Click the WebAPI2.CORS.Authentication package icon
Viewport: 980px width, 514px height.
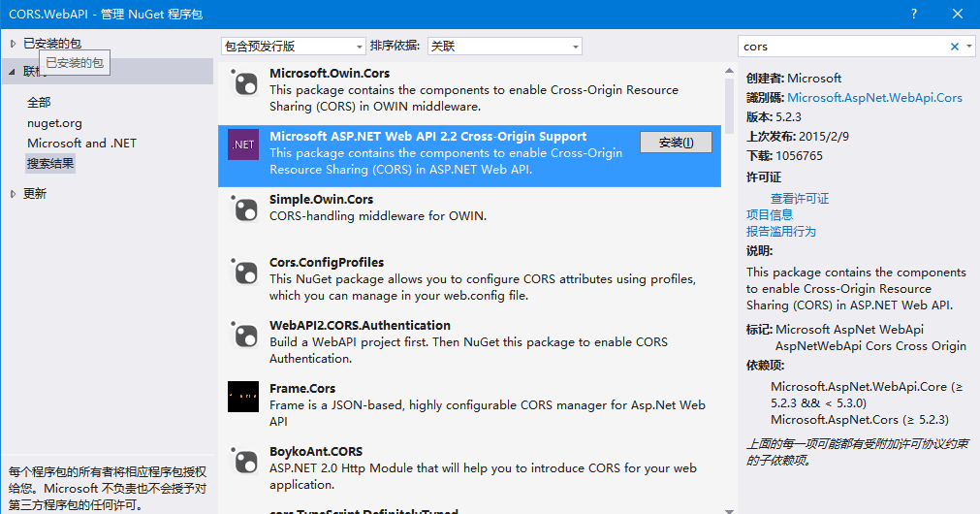(x=243, y=335)
